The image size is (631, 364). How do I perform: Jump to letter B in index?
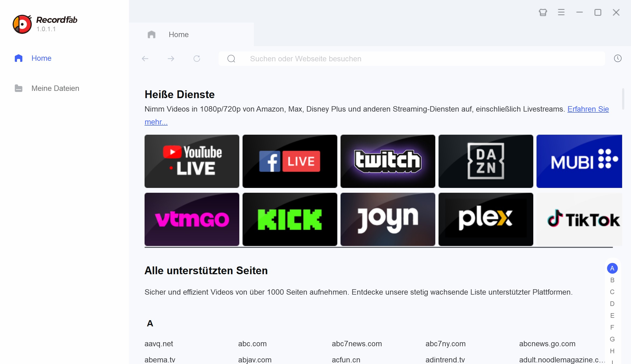612,280
